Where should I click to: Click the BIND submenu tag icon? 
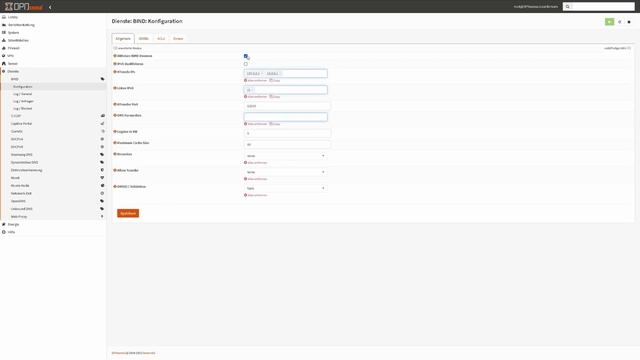102,79
